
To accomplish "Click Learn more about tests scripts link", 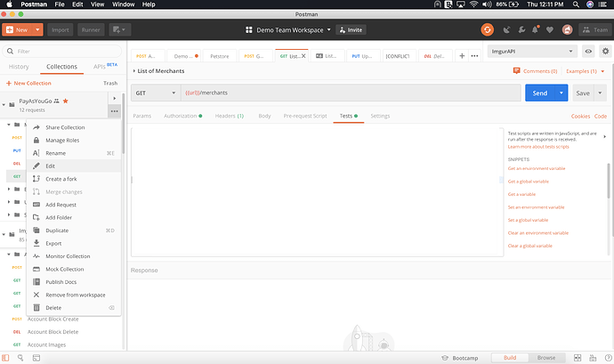I will pos(538,147).
